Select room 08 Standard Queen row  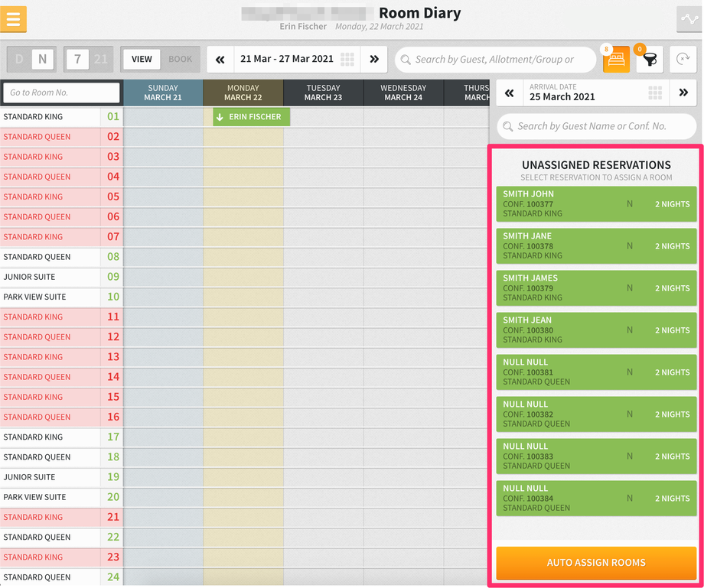click(x=61, y=257)
